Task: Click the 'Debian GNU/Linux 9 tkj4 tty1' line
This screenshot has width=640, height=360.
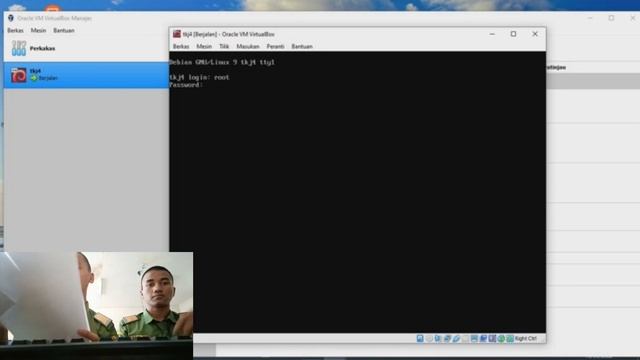Action: point(222,62)
